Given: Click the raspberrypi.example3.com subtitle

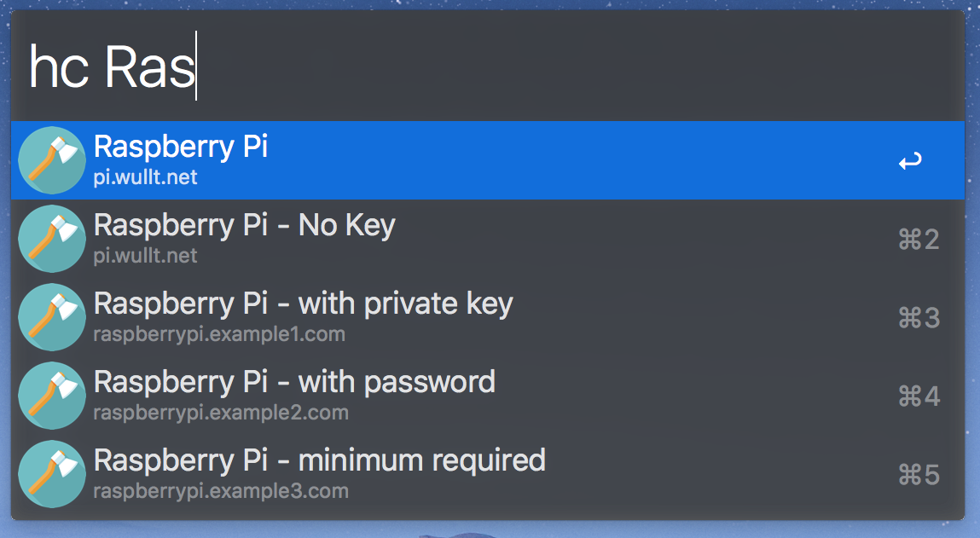Looking at the screenshot, I should click(x=220, y=491).
